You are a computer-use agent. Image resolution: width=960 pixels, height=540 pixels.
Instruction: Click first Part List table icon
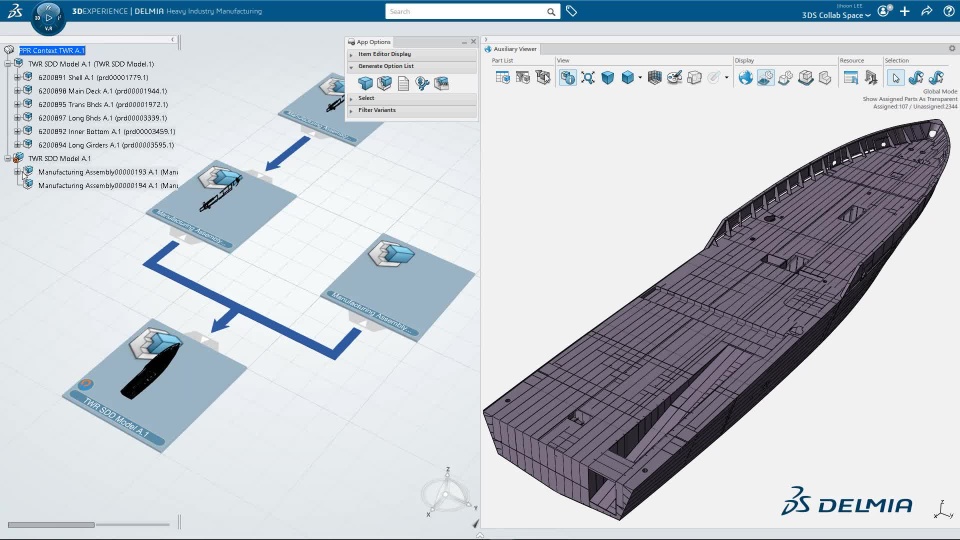pos(503,77)
